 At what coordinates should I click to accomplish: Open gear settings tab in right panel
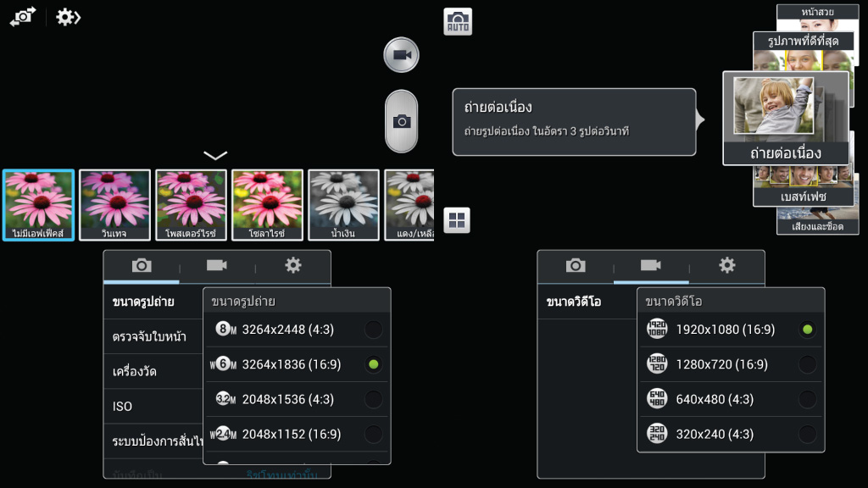click(x=726, y=265)
